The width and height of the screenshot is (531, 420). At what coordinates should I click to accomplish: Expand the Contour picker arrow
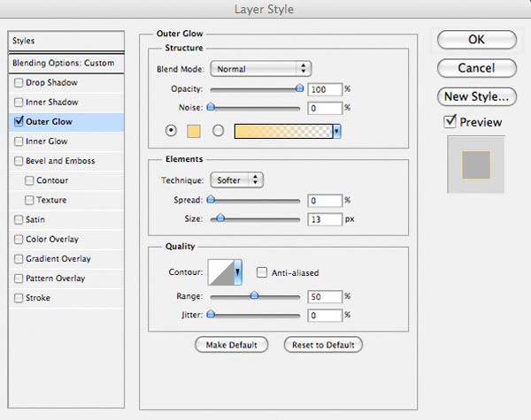click(238, 272)
